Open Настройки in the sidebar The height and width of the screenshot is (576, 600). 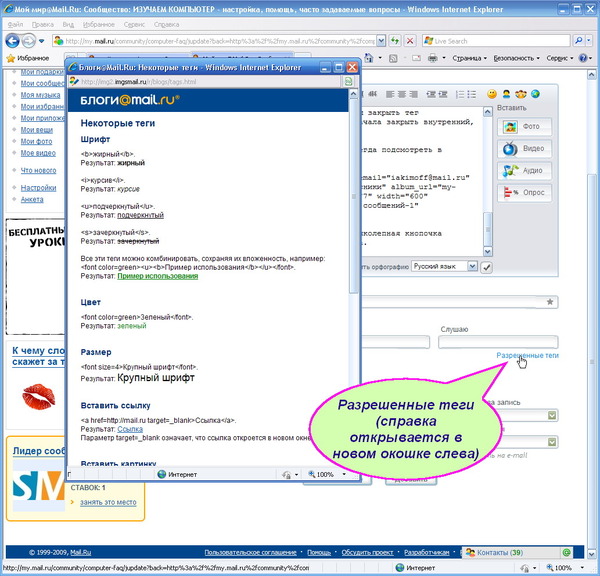click(x=38, y=188)
